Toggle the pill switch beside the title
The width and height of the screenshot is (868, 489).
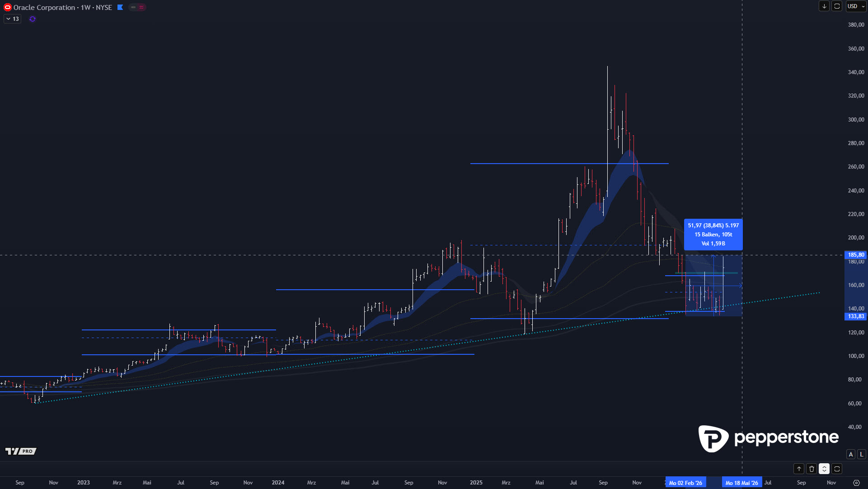(x=137, y=7)
